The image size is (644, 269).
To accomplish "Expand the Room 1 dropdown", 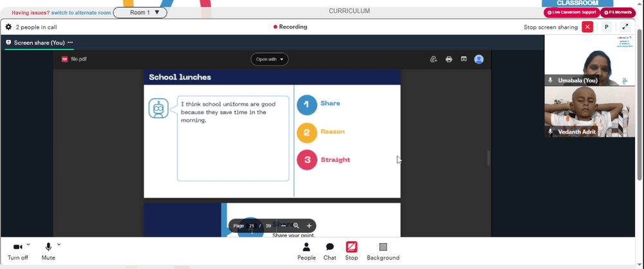I will (x=140, y=13).
